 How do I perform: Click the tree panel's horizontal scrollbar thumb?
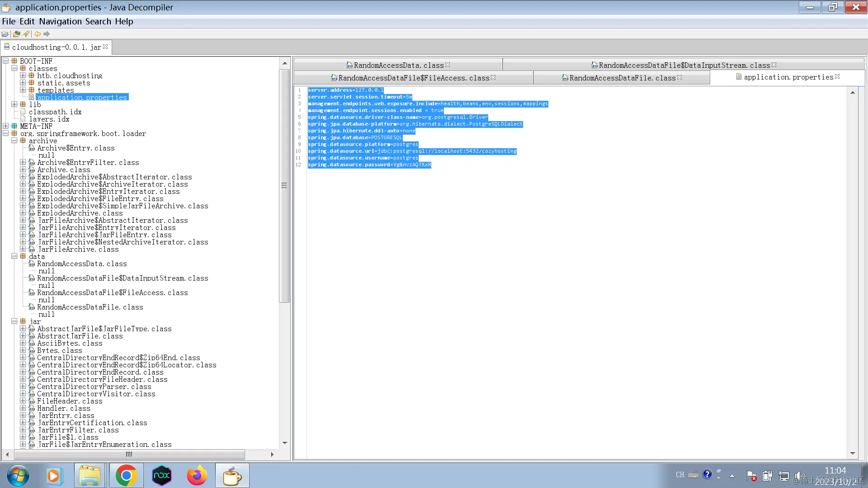coord(129,454)
